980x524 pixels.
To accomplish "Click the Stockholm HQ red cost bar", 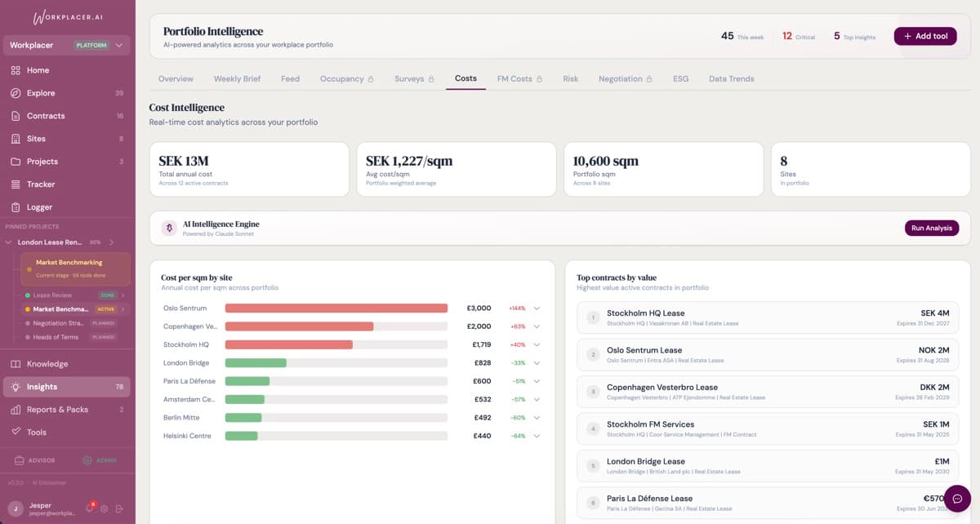I will coord(289,344).
